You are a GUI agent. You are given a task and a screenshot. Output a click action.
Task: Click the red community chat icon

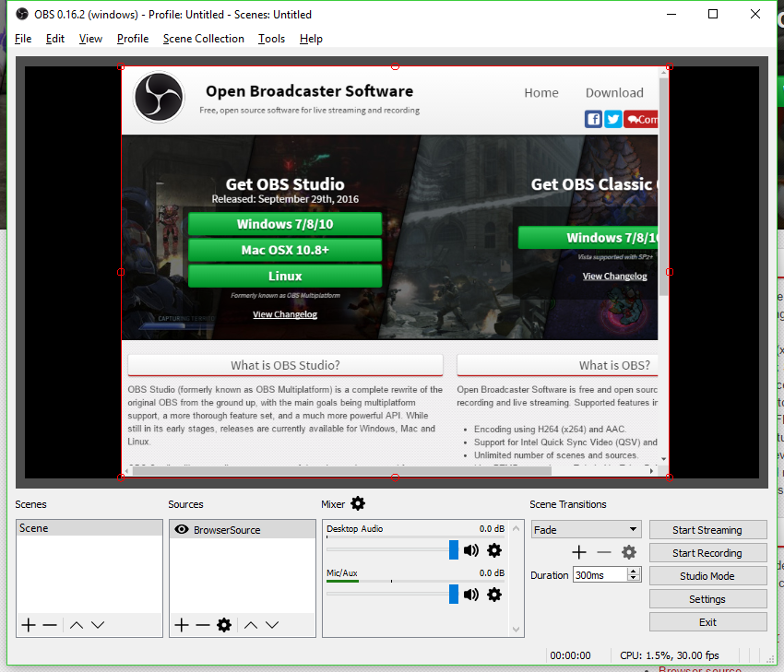640,120
